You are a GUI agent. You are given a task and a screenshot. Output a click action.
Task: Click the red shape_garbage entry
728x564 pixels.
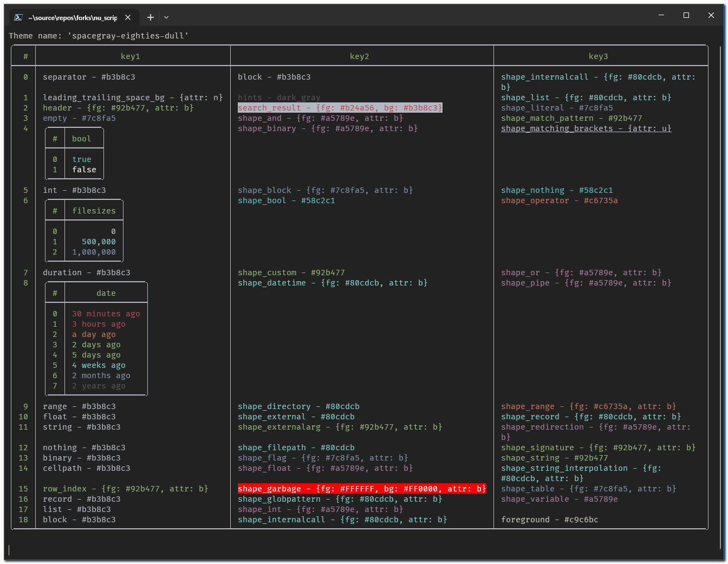[362, 489]
